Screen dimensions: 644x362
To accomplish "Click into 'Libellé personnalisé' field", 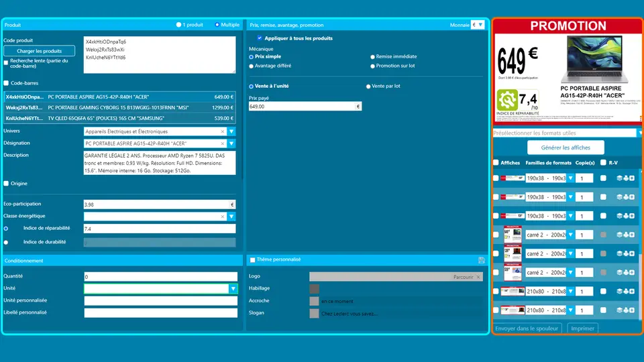I will (x=160, y=313).
